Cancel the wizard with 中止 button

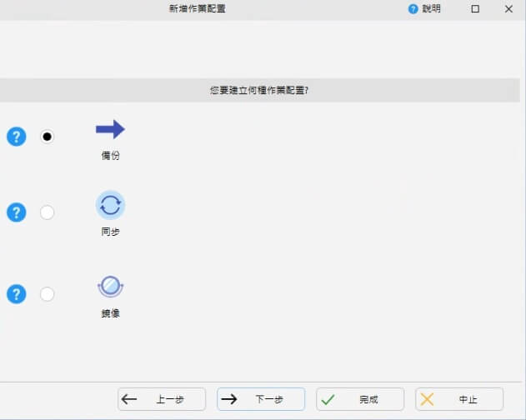(459, 399)
